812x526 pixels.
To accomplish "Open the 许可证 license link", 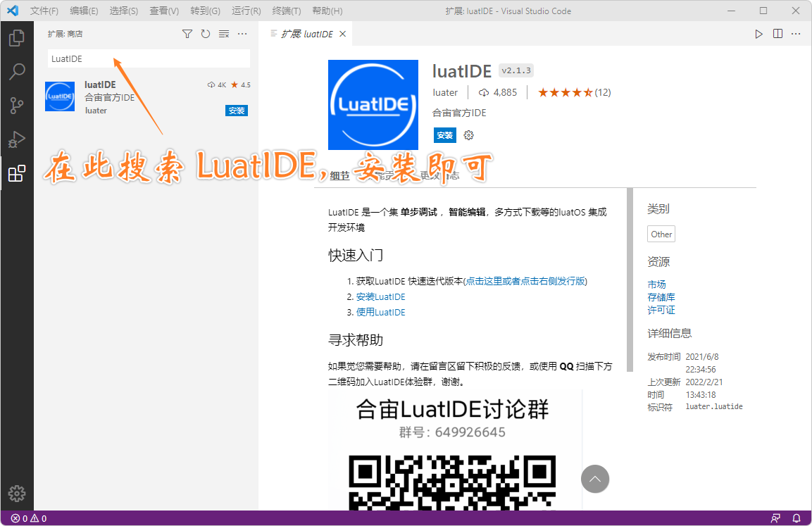I will (661, 310).
